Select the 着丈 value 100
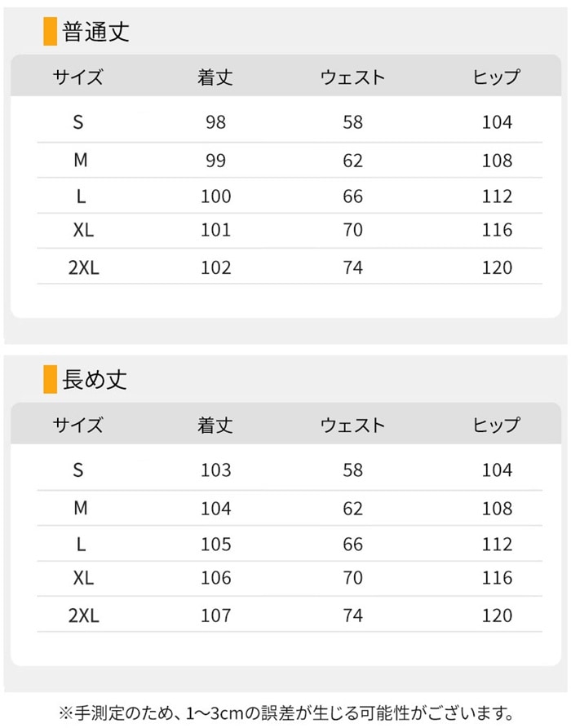Screen dimensions: 571x728 click(215, 196)
